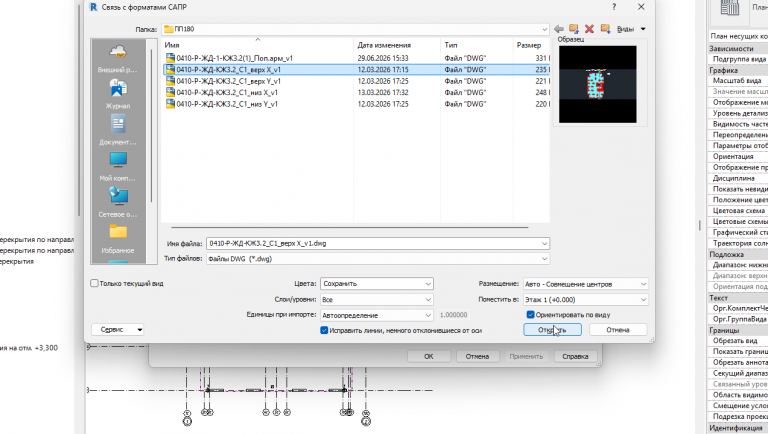Select file name 0410-Р-ЖД-ЮКЗ.2_С1_низ Y_v1
This screenshot has width=768, height=434.
pyautogui.click(x=227, y=104)
